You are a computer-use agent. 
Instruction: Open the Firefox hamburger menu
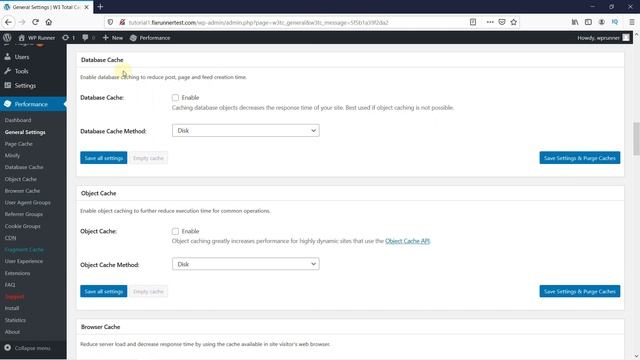coord(631,22)
